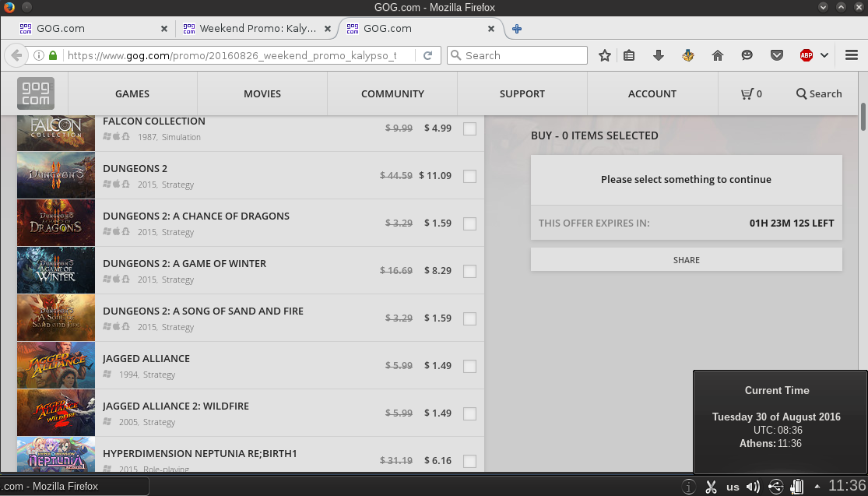Click the Jagged Alliance cover thumbnail
868x496 pixels.
(56, 365)
